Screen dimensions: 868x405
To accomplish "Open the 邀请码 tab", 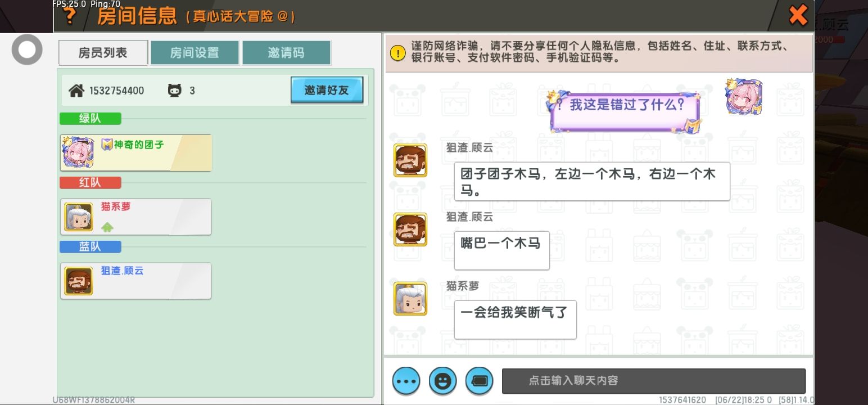I will click(x=286, y=53).
